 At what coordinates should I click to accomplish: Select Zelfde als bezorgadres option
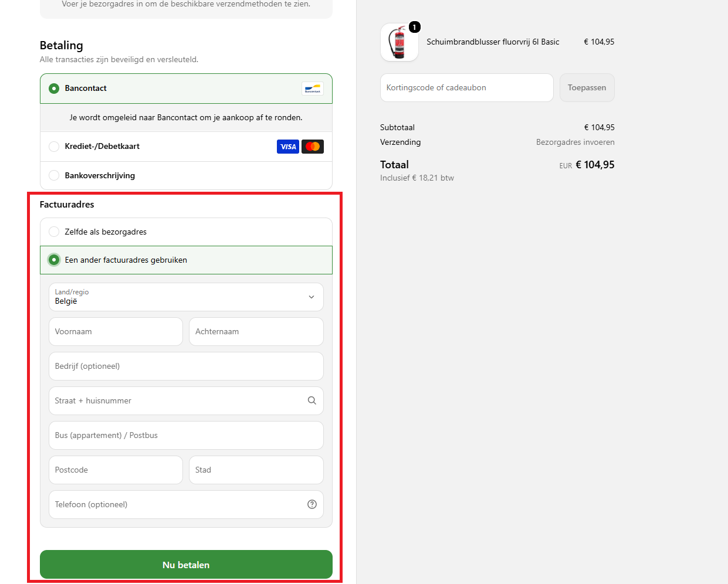click(186, 232)
